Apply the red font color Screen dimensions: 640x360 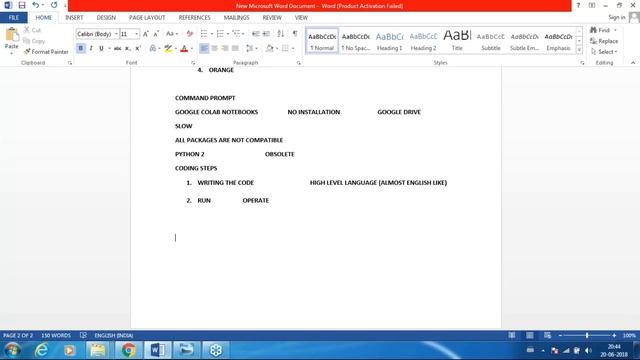click(184, 49)
